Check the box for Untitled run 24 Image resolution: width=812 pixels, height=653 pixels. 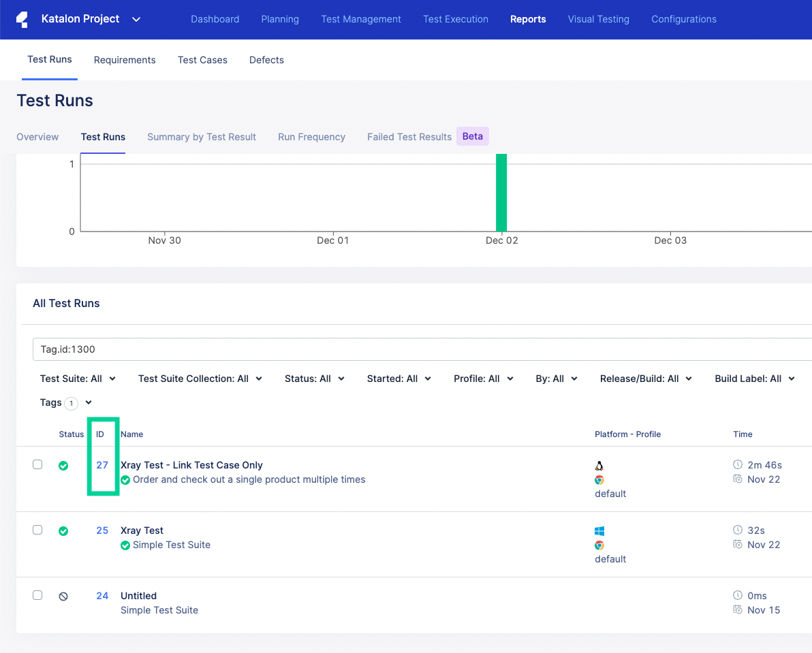point(37,595)
